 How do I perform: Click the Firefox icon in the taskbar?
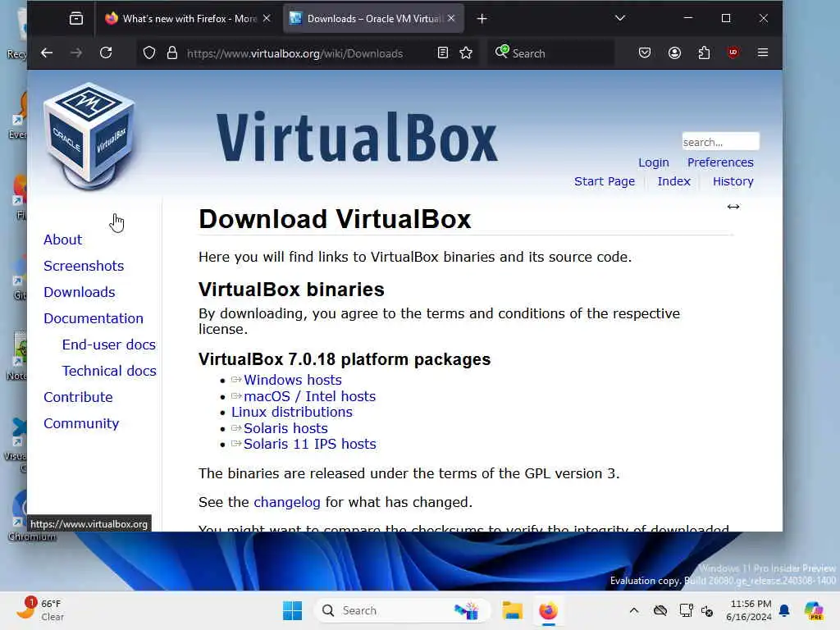tap(548, 610)
